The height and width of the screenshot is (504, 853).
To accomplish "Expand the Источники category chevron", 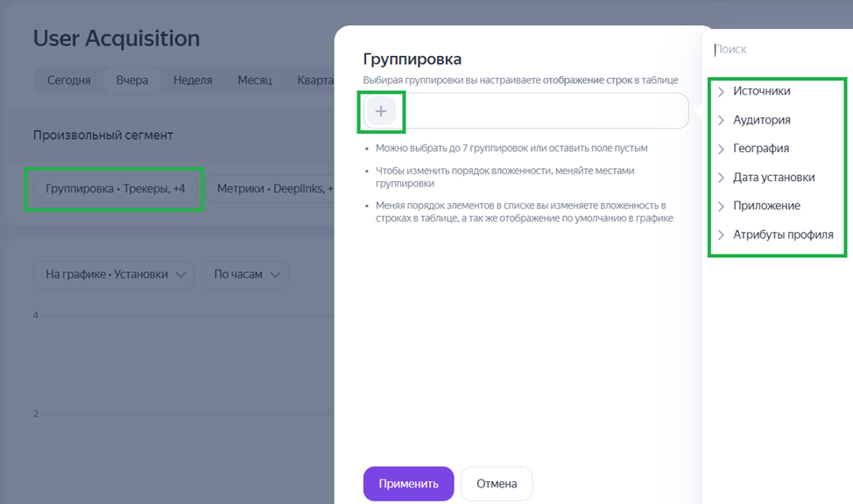I will click(x=721, y=92).
